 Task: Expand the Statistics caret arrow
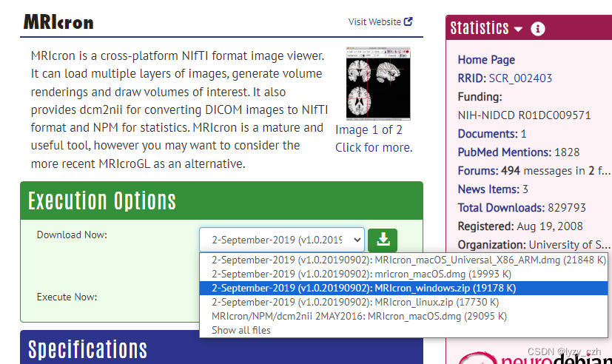coord(518,30)
